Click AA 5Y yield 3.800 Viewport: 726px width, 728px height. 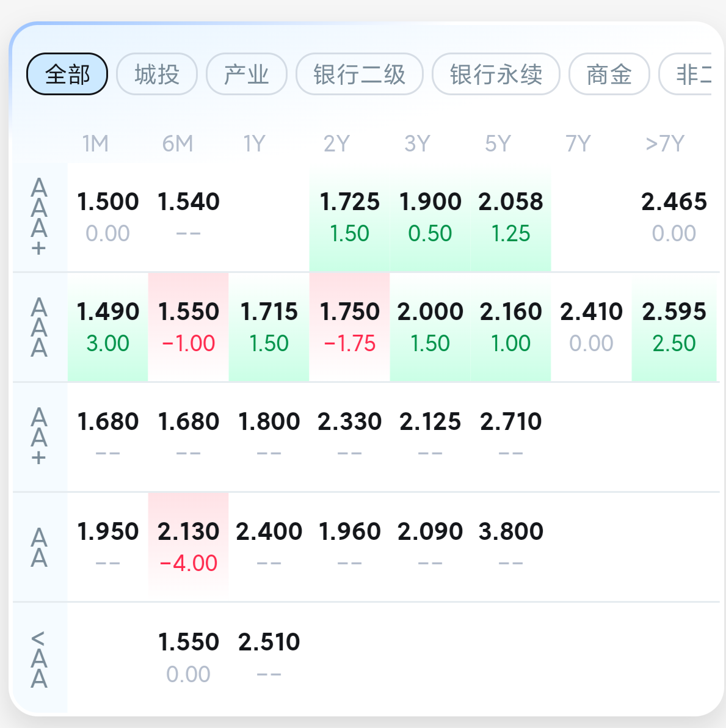click(x=511, y=547)
